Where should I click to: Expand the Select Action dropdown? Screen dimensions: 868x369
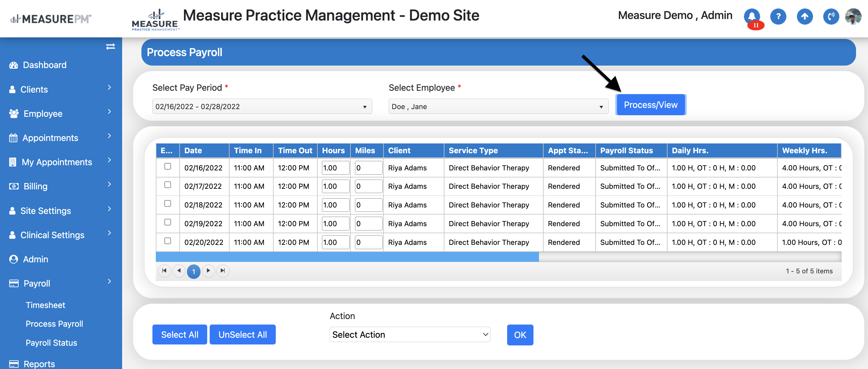tap(410, 334)
